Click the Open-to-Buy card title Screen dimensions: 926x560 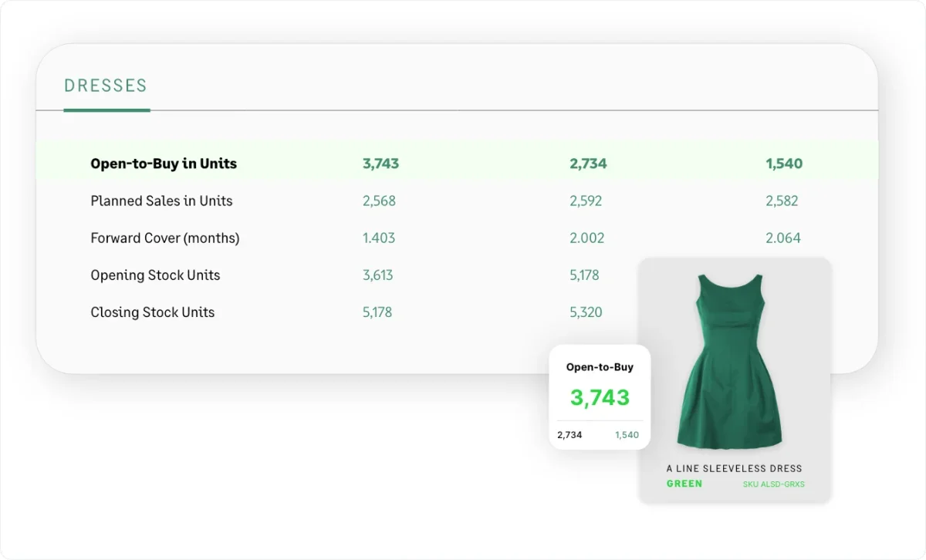point(600,367)
